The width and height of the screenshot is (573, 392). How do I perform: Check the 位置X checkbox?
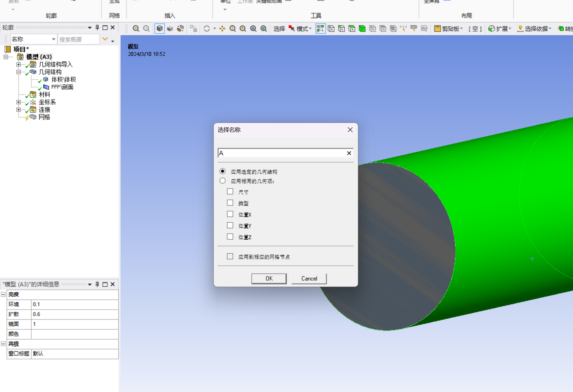[x=230, y=214]
